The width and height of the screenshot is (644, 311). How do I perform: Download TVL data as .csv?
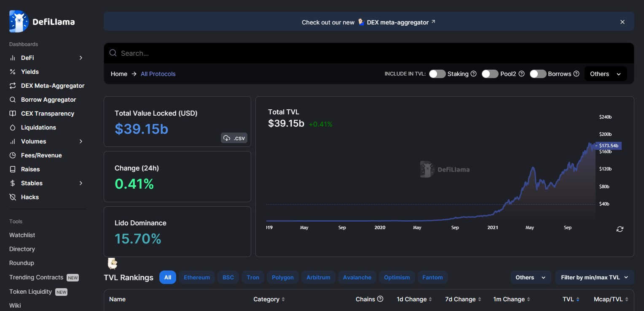pyautogui.click(x=234, y=138)
